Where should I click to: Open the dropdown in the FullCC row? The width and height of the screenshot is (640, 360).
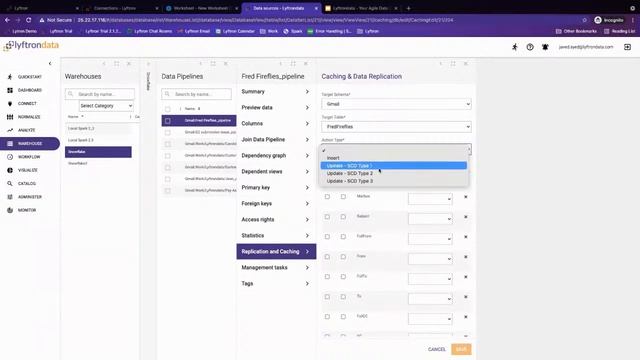430,319
